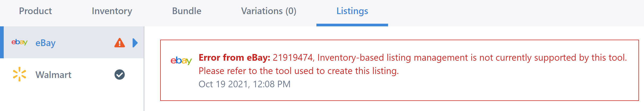The image size is (644, 111).
Task: Click the error code 21919474
Action: (293, 57)
